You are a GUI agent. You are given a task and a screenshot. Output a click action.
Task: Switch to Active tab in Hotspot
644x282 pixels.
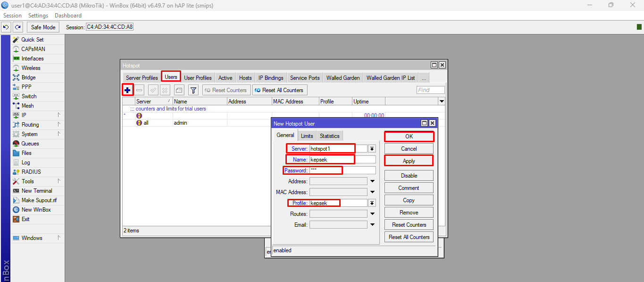[x=225, y=78]
